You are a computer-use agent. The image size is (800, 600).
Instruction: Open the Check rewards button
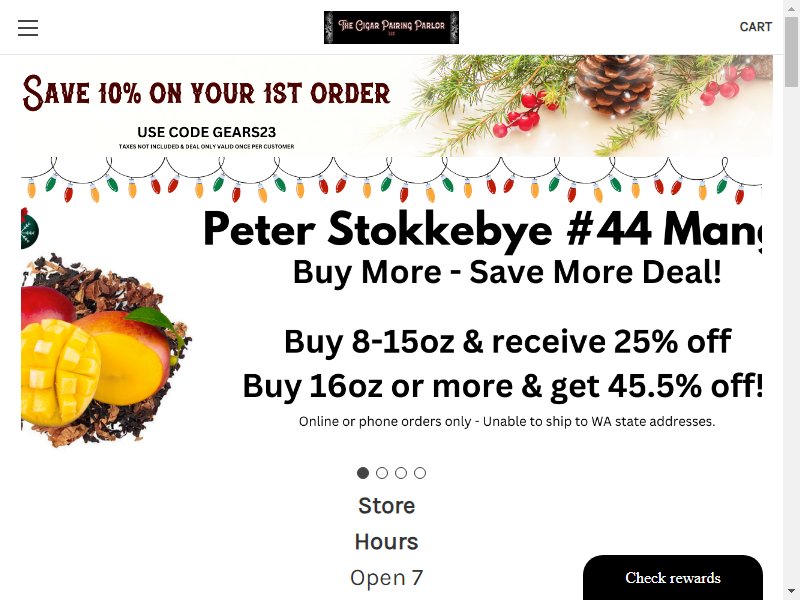click(672, 578)
